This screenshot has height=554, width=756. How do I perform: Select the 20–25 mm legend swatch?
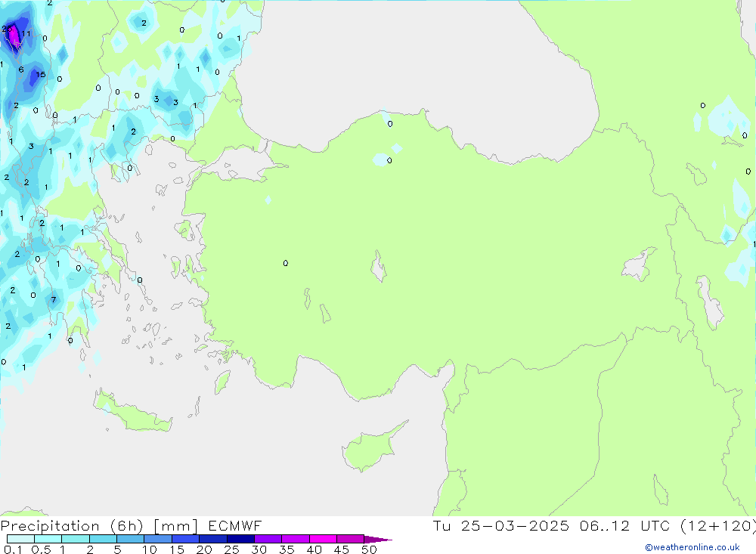[212, 539]
